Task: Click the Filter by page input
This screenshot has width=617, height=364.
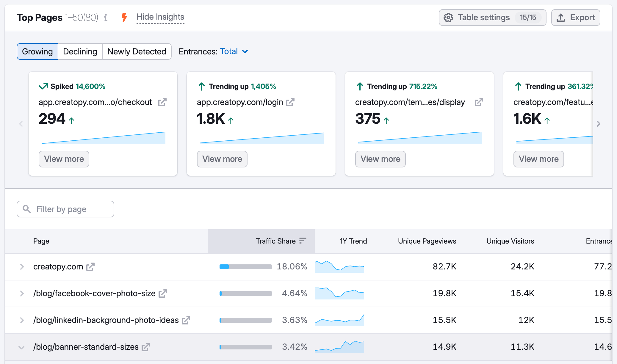Action: click(65, 209)
